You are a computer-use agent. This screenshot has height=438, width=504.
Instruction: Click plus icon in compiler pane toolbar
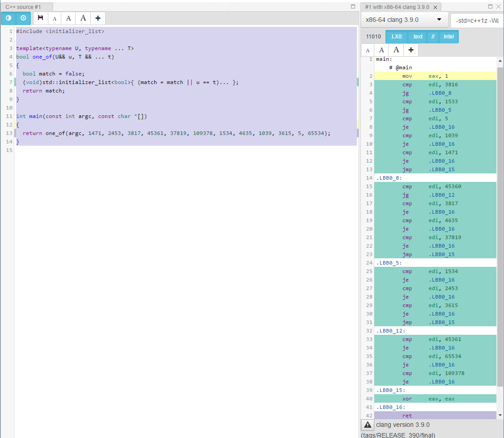(411, 50)
